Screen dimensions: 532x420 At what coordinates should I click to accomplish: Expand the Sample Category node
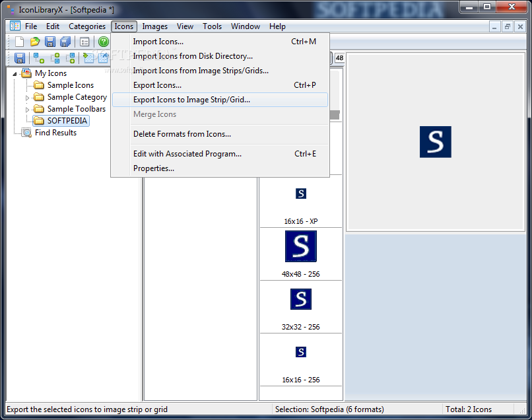(x=27, y=98)
